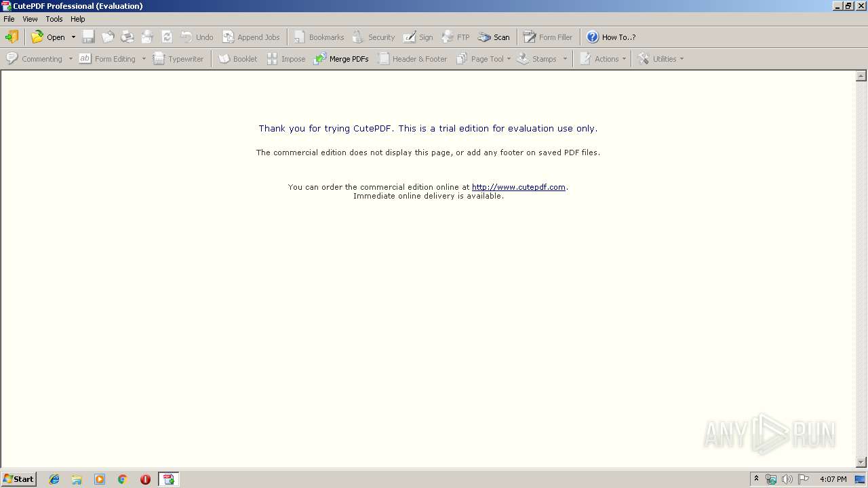This screenshot has height=488, width=868.
Task: Expand the Actions dropdown arrow
Action: point(624,59)
